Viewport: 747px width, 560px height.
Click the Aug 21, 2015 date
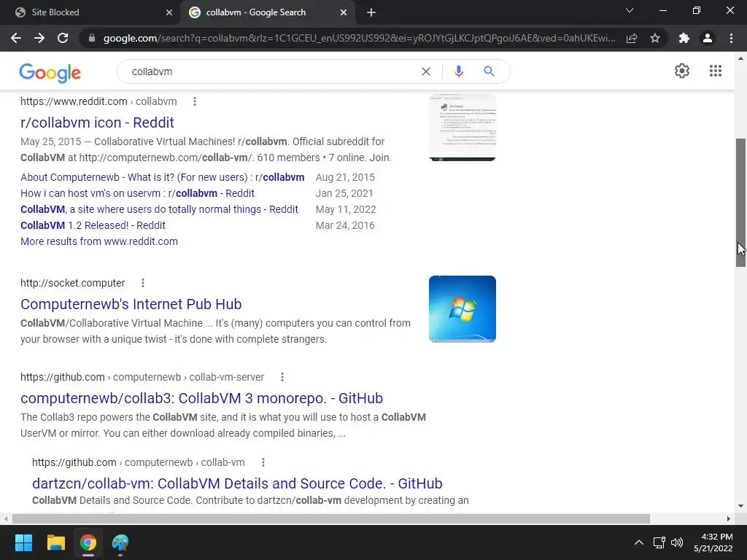tap(345, 177)
